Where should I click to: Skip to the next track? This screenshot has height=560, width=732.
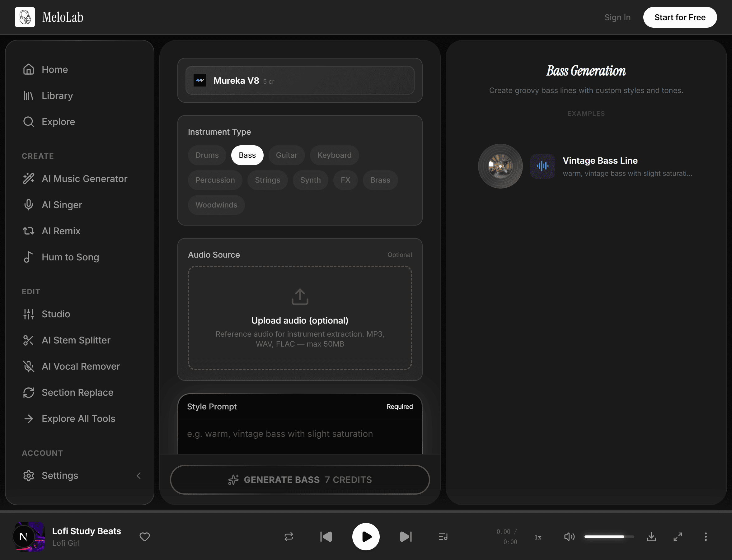pyautogui.click(x=406, y=537)
